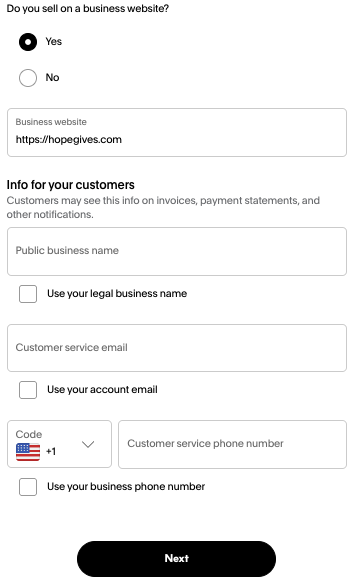364x582 pixels.
Task: Open the Code selector at +1
Action: click(x=59, y=444)
